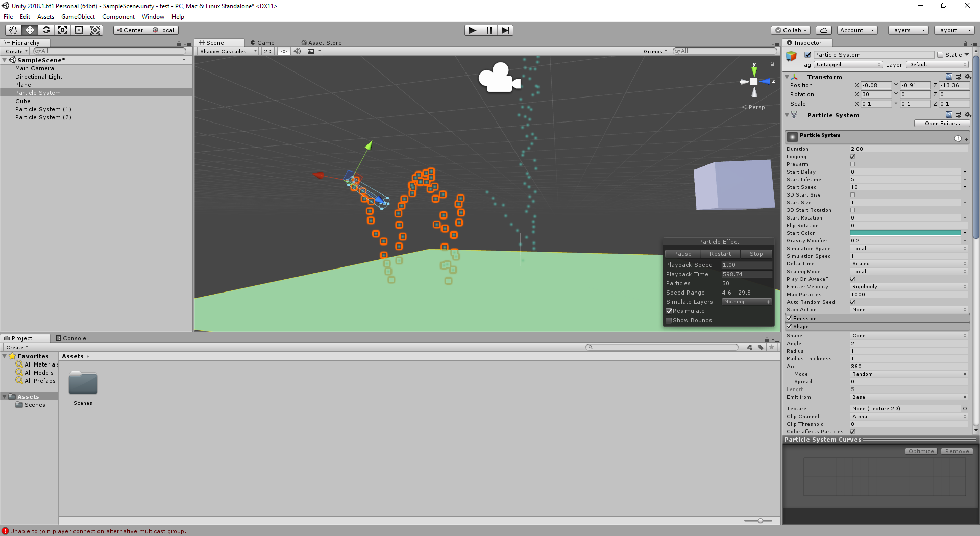The image size is (980, 536).
Task: Restart the particle effect
Action: tap(720, 254)
